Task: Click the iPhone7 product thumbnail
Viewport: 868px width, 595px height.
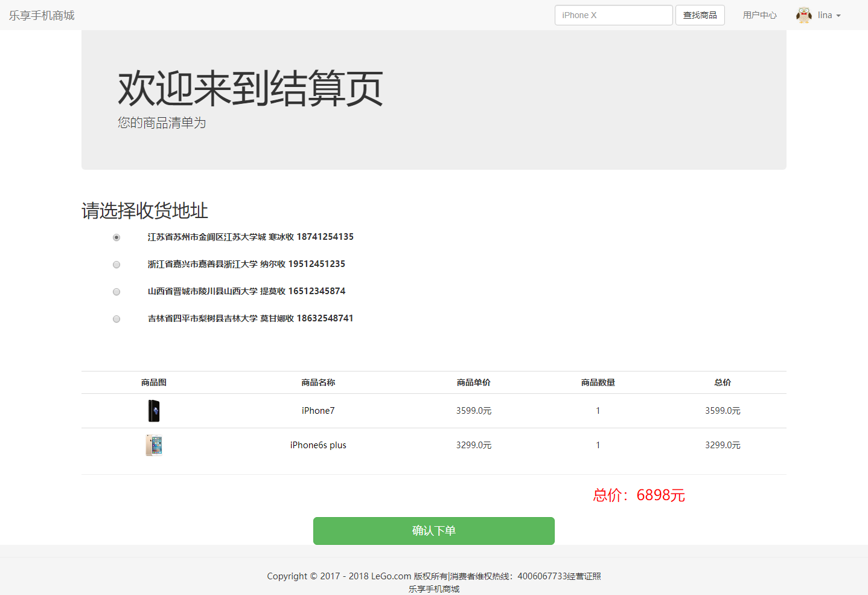Action: [x=154, y=411]
